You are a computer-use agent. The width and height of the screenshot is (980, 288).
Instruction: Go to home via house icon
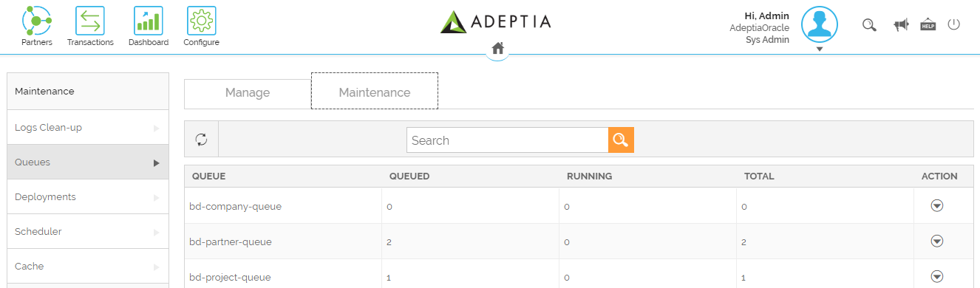[498, 48]
